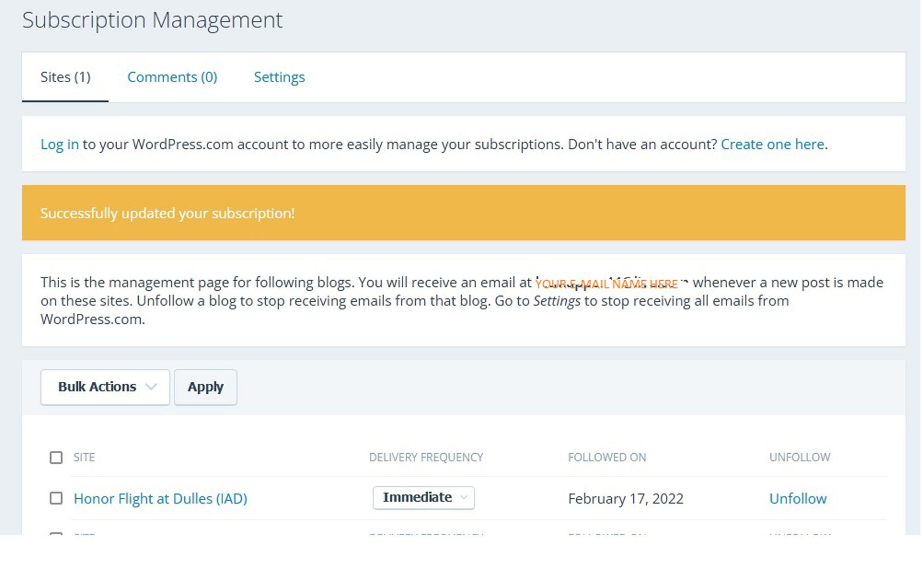The width and height of the screenshot is (924, 571).
Task: Click the Log in link
Action: tap(60, 144)
